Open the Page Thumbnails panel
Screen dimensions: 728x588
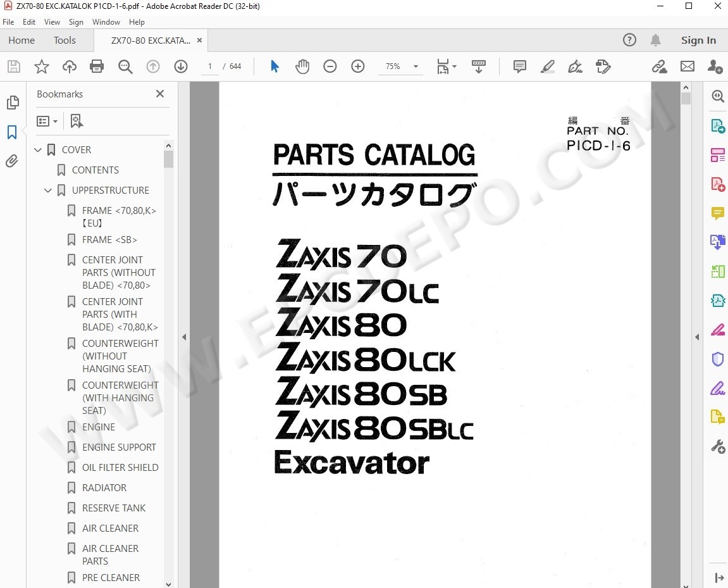click(13, 102)
